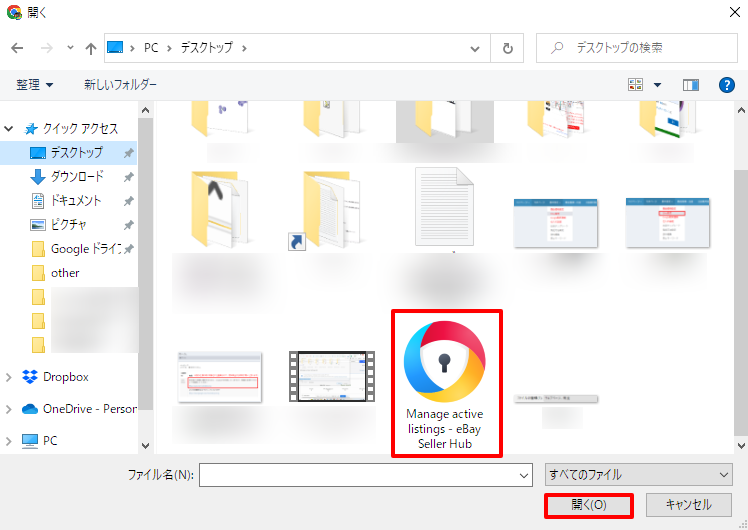The width and height of the screenshot is (748, 530).
Task: Expand chevron after デスクトップ breadcrumb
Action: point(244,48)
